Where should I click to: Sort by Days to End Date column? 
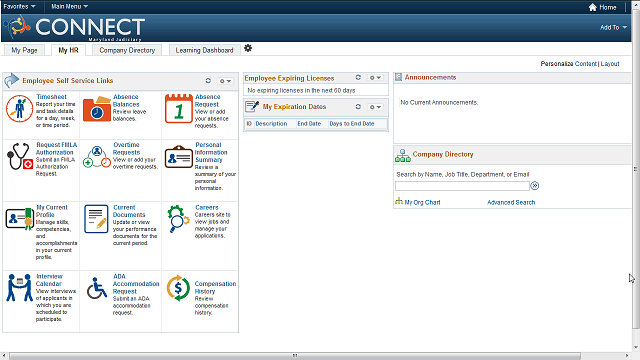[x=352, y=124]
